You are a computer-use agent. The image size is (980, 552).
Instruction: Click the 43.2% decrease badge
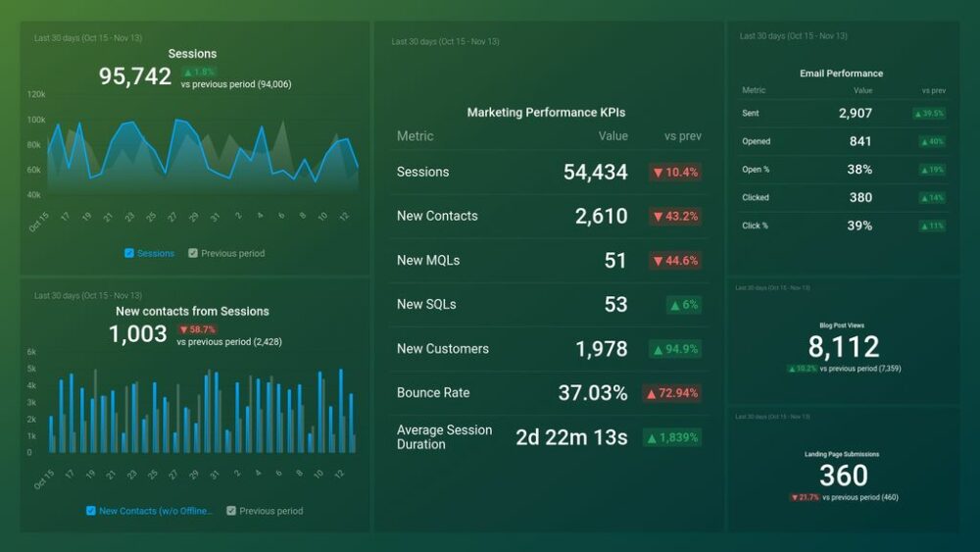[675, 217]
